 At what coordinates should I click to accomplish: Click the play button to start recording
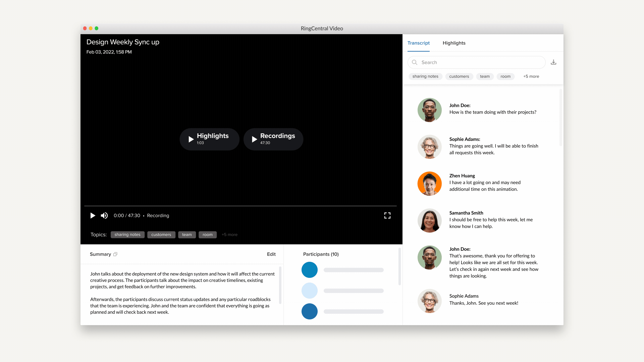93,215
